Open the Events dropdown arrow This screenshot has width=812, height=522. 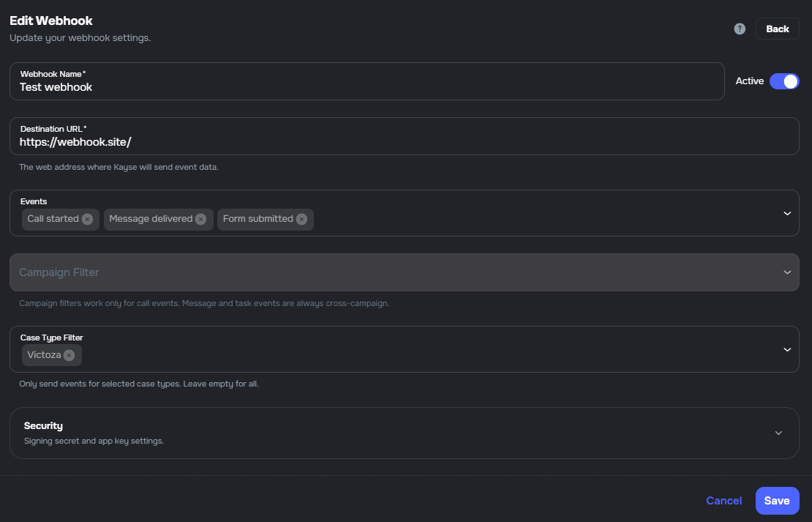point(787,213)
